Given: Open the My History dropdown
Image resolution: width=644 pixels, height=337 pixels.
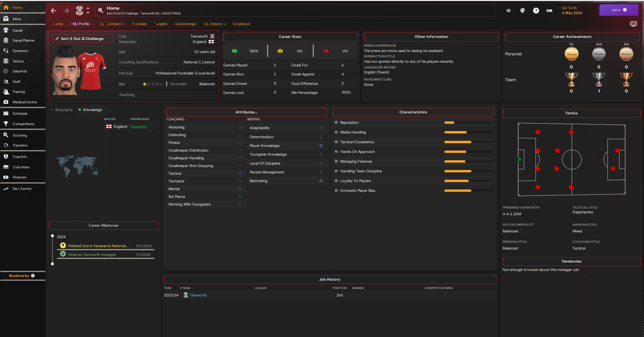Looking at the screenshot, I should pos(215,24).
